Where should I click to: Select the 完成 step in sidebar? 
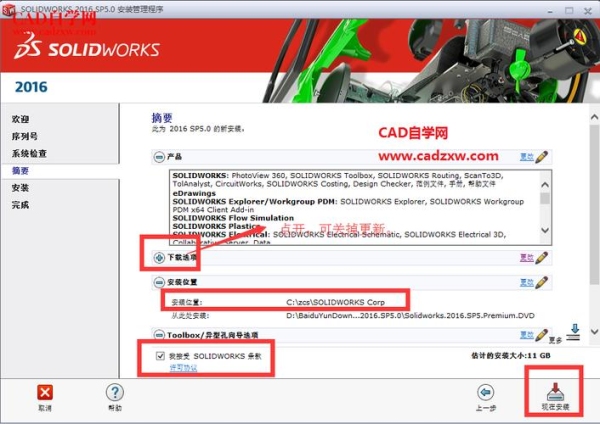21,205
